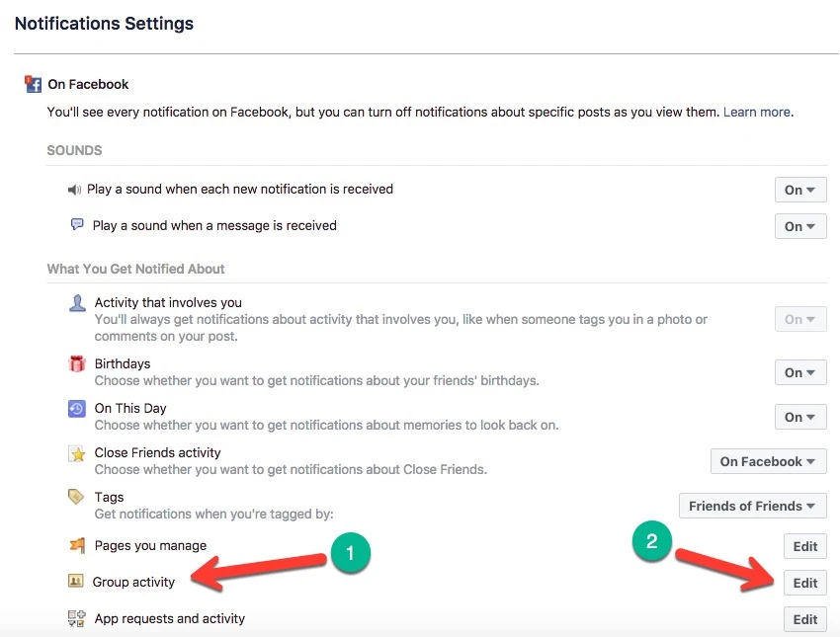
Task: Click the clock icon for On This Day
Action: pyautogui.click(x=77, y=409)
